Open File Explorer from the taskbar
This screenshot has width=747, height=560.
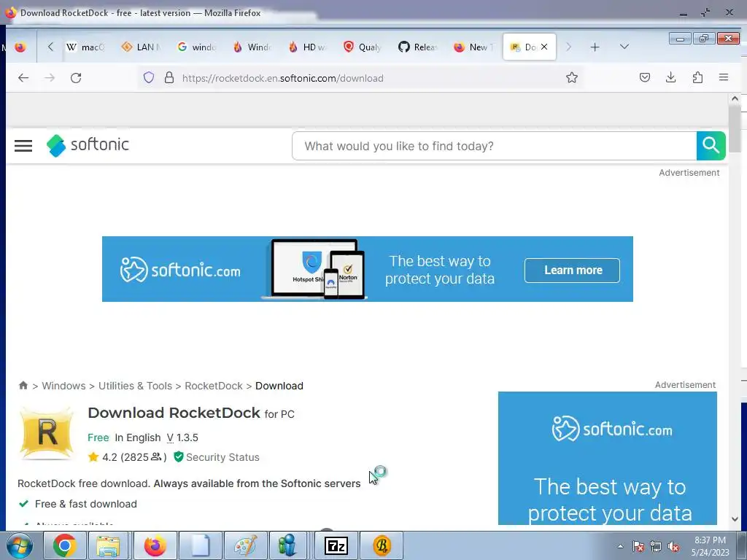[108, 545]
